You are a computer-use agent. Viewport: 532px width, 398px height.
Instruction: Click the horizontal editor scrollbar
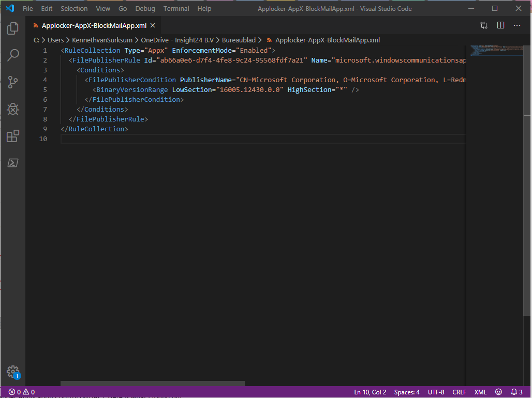tap(153, 384)
